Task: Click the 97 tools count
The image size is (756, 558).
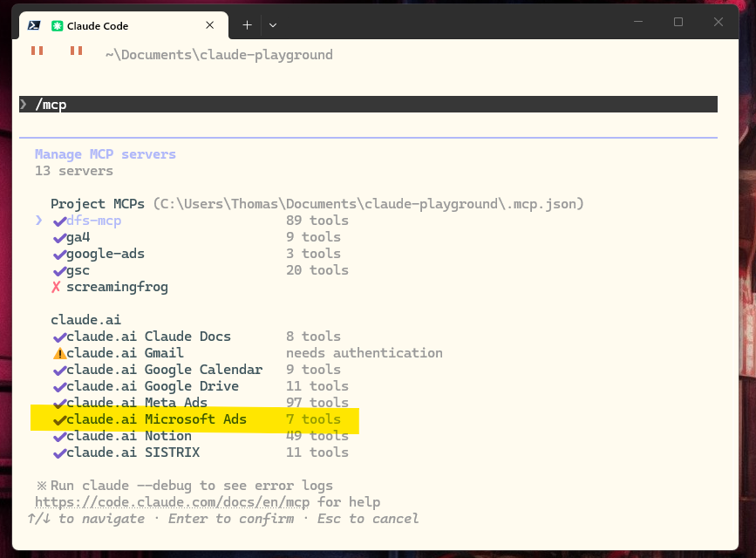Action: click(x=317, y=403)
